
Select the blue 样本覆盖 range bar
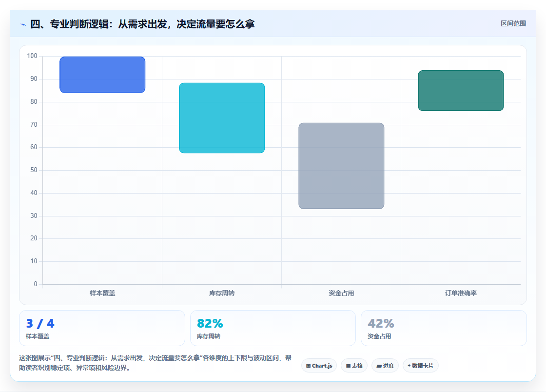[x=102, y=75]
